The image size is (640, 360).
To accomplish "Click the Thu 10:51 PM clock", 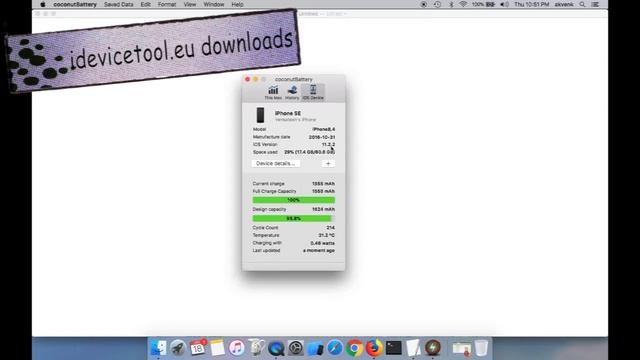I will 531,4.
